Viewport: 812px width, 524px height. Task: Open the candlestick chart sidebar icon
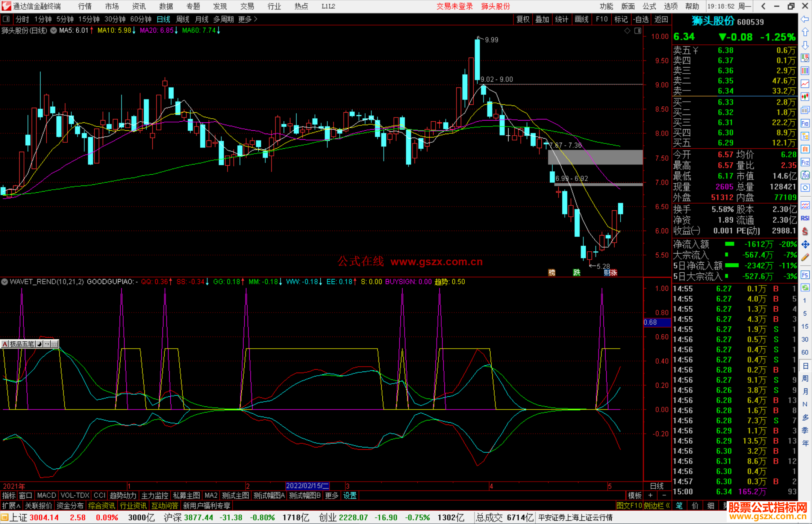point(805,97)
